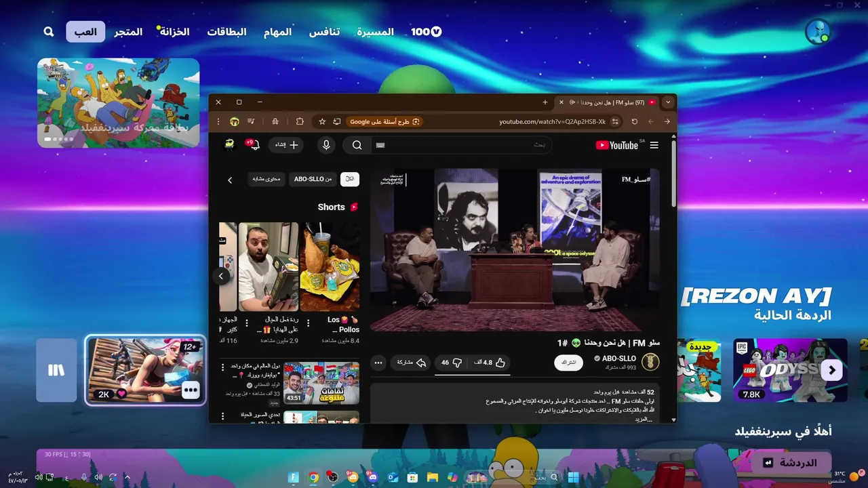Select the محتوى مشابه filter chip
The image size is (868, 488).
coord(267,179)
